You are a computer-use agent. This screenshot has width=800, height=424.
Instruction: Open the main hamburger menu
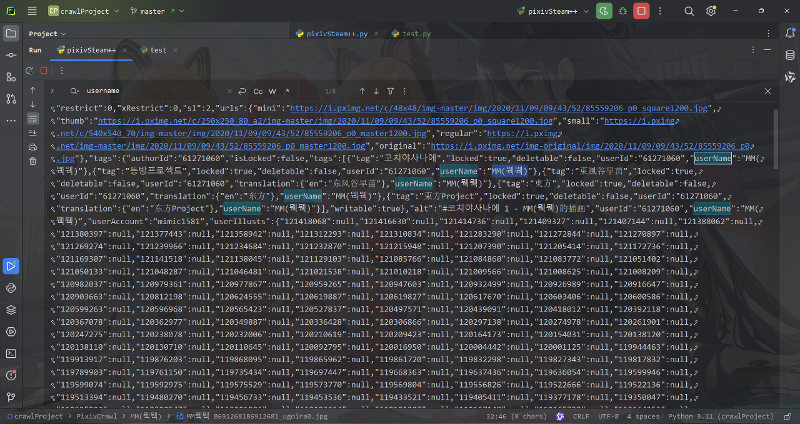(x=32, y=11)
